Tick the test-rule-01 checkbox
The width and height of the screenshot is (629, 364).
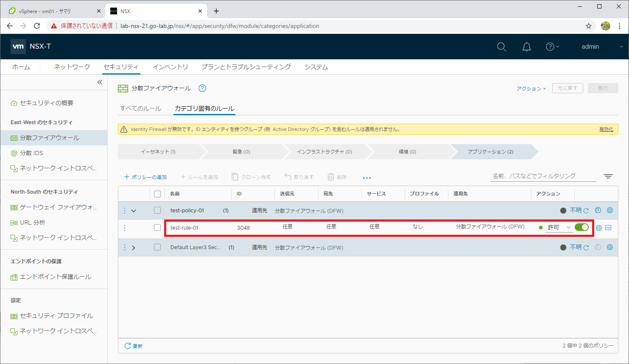[x=157, y=228]
